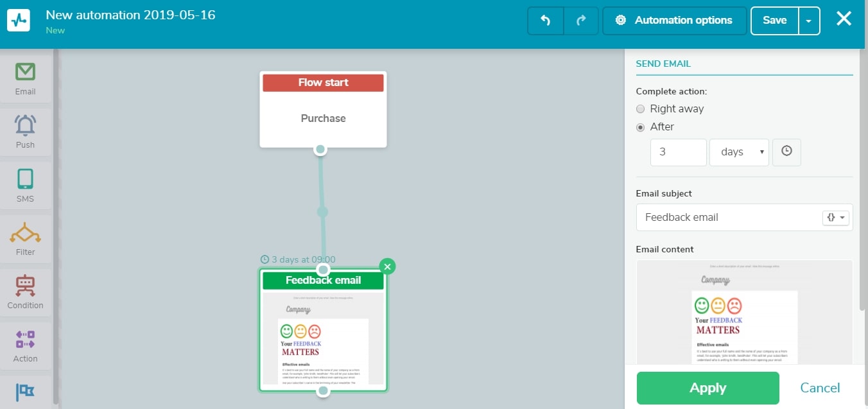Click the Feedback email bottom connector
Viewport: 868px width, 409px height.
(x=324, y=390)
